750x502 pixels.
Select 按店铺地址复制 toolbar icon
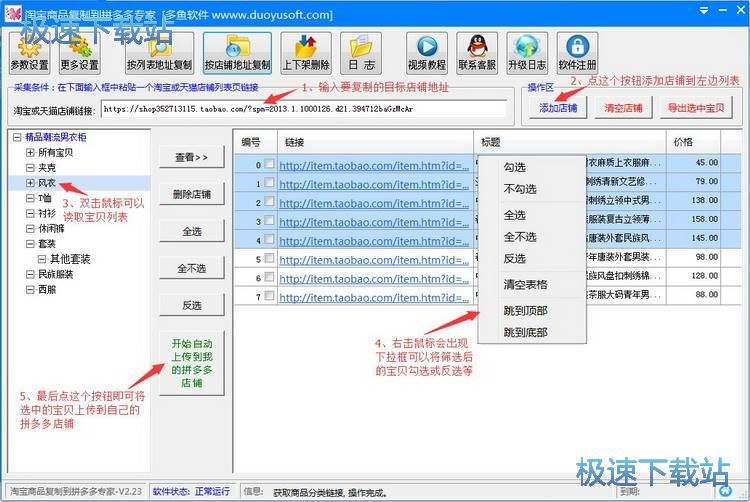[x=237, y=53]
